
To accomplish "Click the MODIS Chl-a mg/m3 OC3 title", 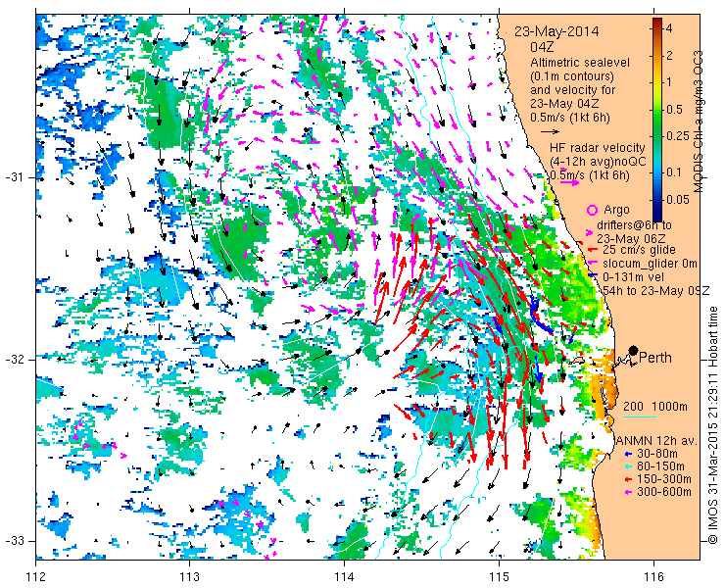I will (x=699, y=122).
